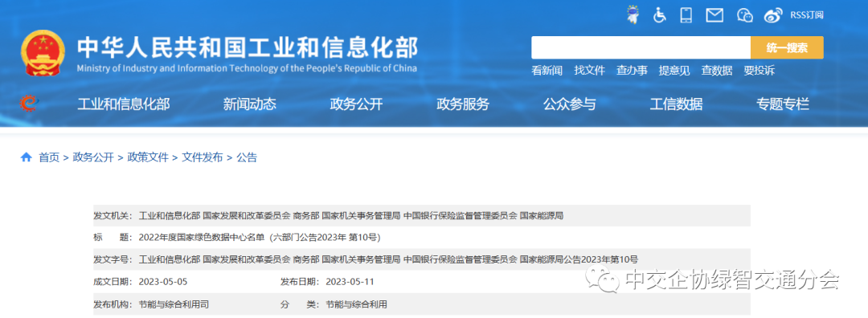Click the RSS订阅 link

(807, 15)
